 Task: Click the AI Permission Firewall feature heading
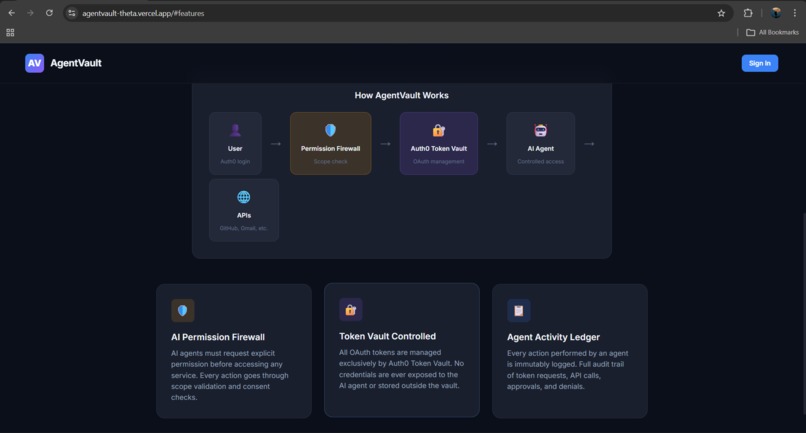218,337
